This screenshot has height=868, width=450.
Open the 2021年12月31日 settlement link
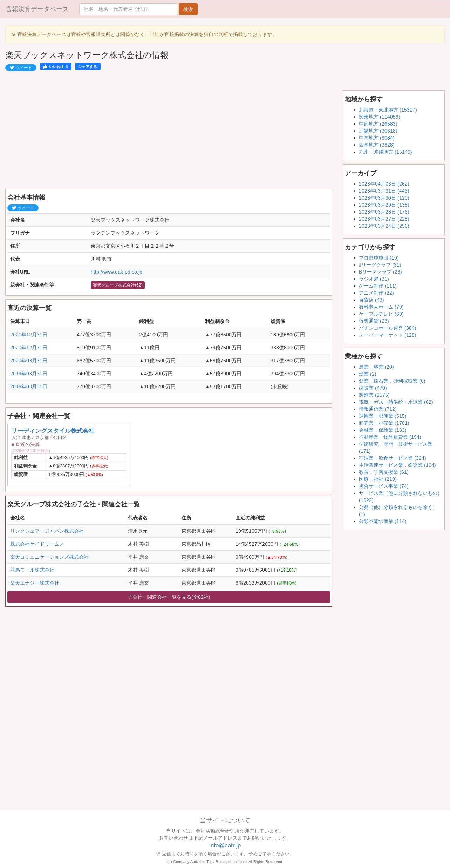pos(28,335)
